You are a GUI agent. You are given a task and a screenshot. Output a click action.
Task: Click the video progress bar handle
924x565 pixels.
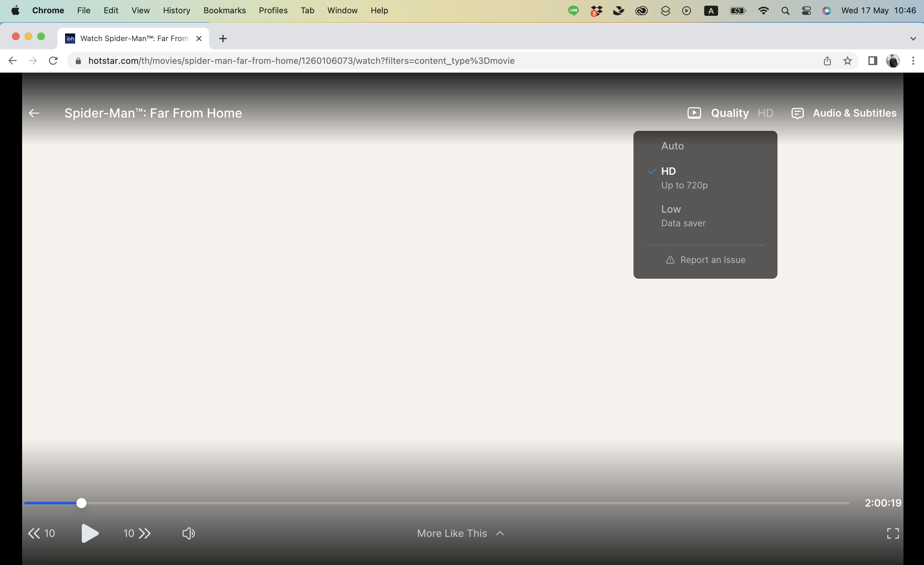[x=81, y=503]
